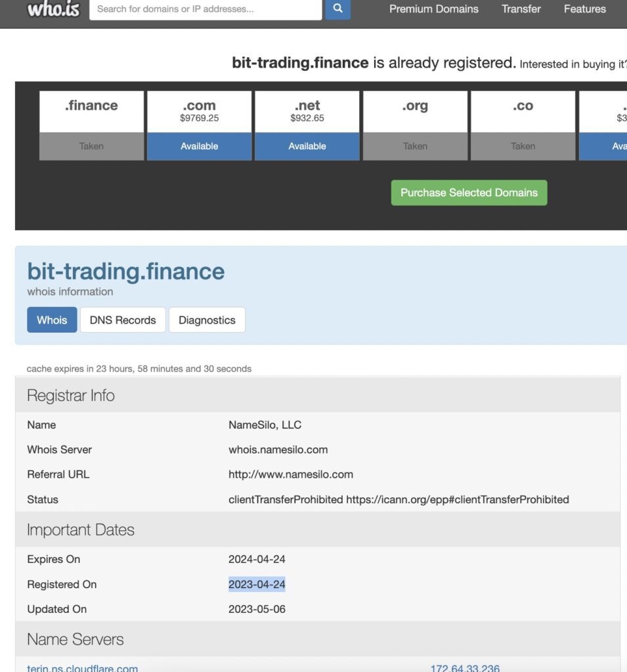The width and height of the screenshot is (627, 672).
Task: Focus the domain or IP search field
Action: point(205,9)
